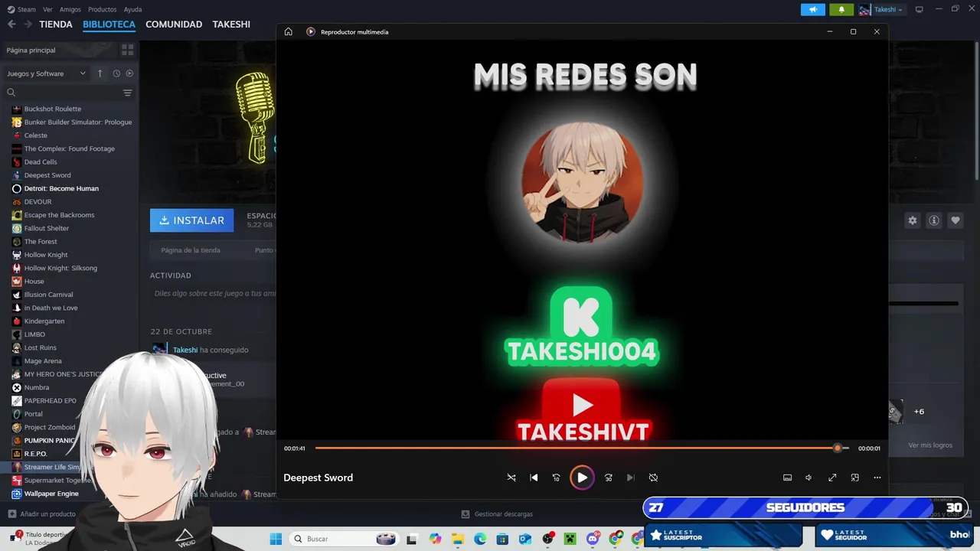This screenshot has height=551, width=980.
Task: Switch media player to full screen
Action: [832, 478]
